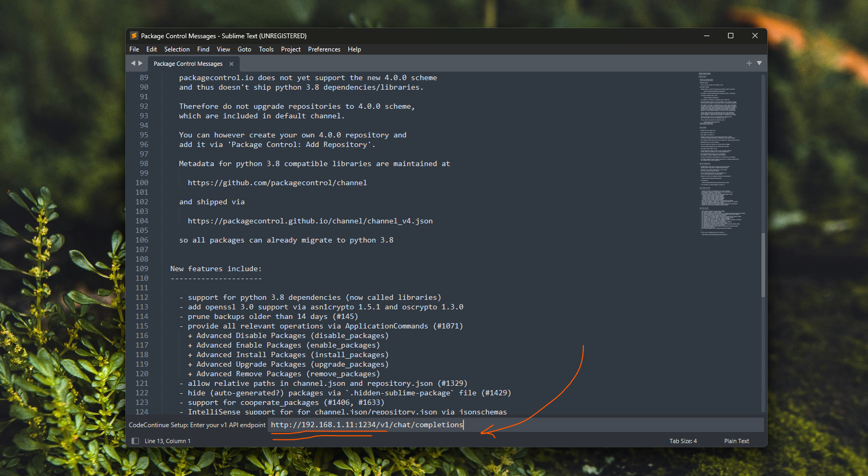
Task: Click line number 109 in gutter
Action: (x=142, y=269)
